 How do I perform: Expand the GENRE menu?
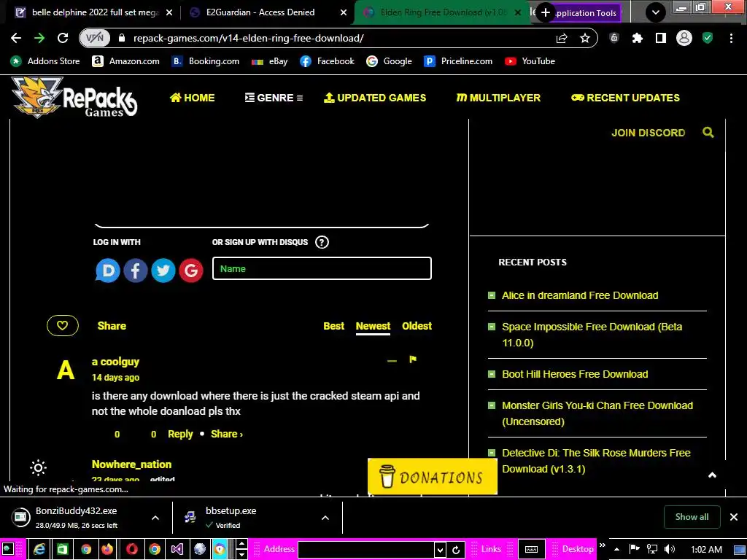point(274,98)
